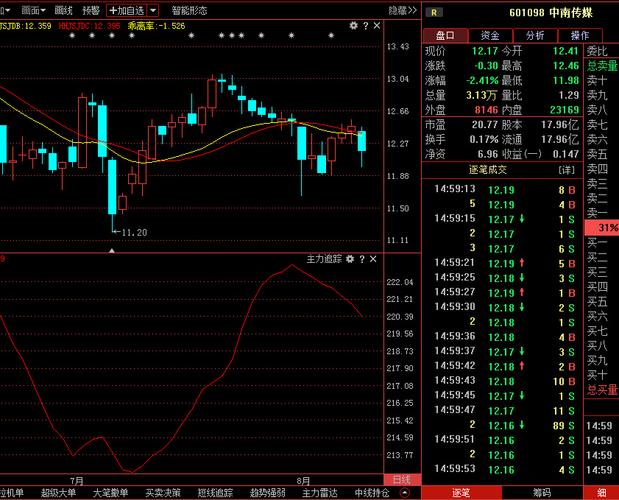This screenshot has height=500, width=619.
Task: Click help question mark beside 主力追踪
Action: (362, 259)
